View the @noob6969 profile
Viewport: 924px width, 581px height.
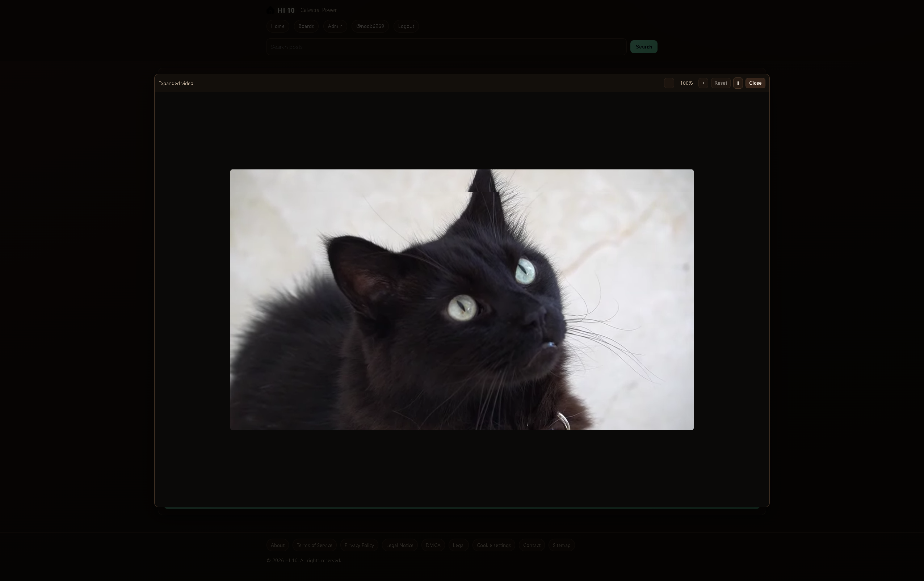click(370, 26)
